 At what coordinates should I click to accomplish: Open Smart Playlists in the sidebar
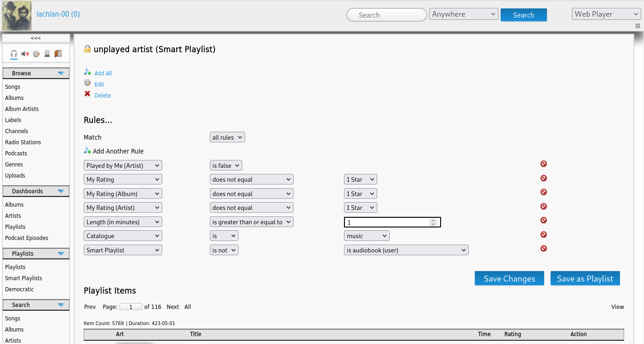coord(24,278)
